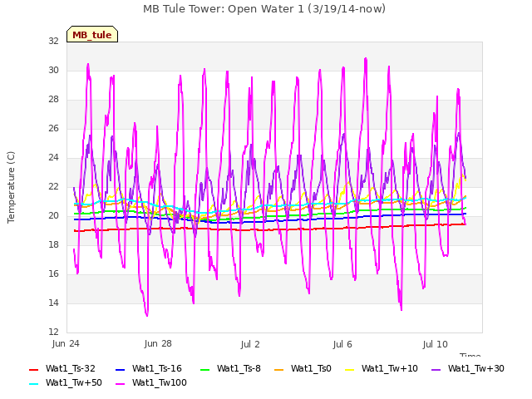The width and height of the screenshot is (532, 399).
Task: Click the 22 y-axis tick label
Action: [x=53, y=186]
